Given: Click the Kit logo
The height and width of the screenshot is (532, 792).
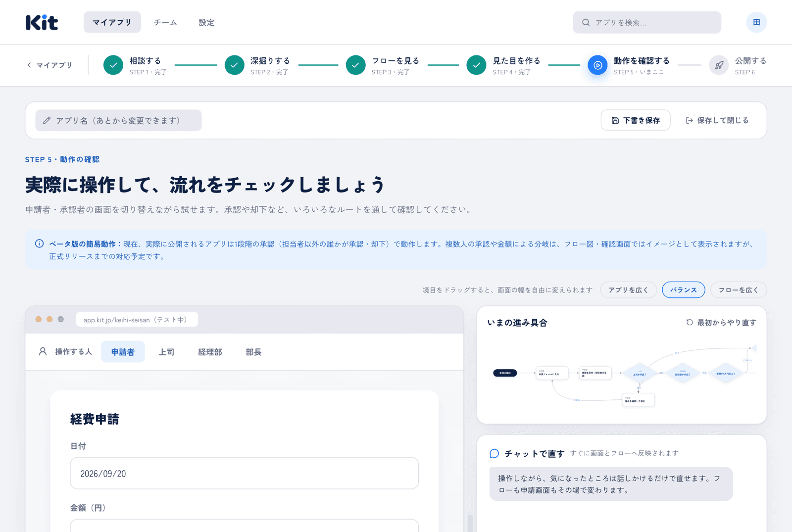Looking at the screenshot, I should coord(42,22).
